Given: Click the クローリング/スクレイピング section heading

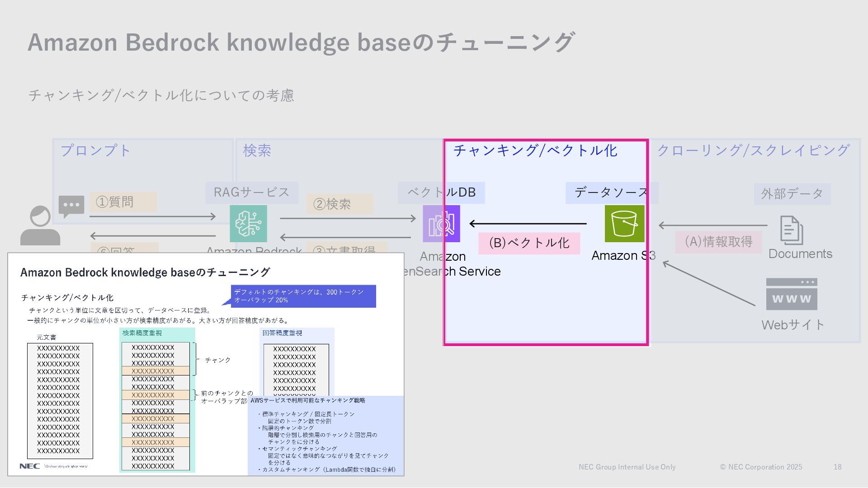Looking at the screenshot, I should click(x=753, y=150).
